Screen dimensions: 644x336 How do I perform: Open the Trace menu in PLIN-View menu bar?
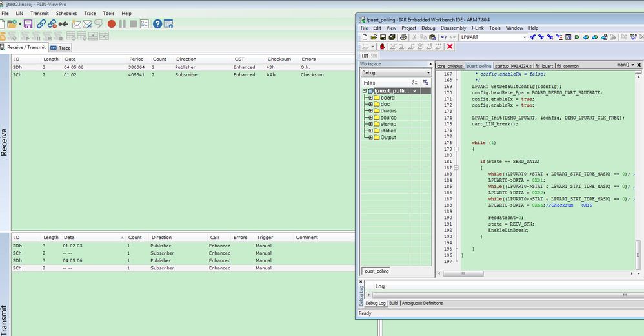90,13
